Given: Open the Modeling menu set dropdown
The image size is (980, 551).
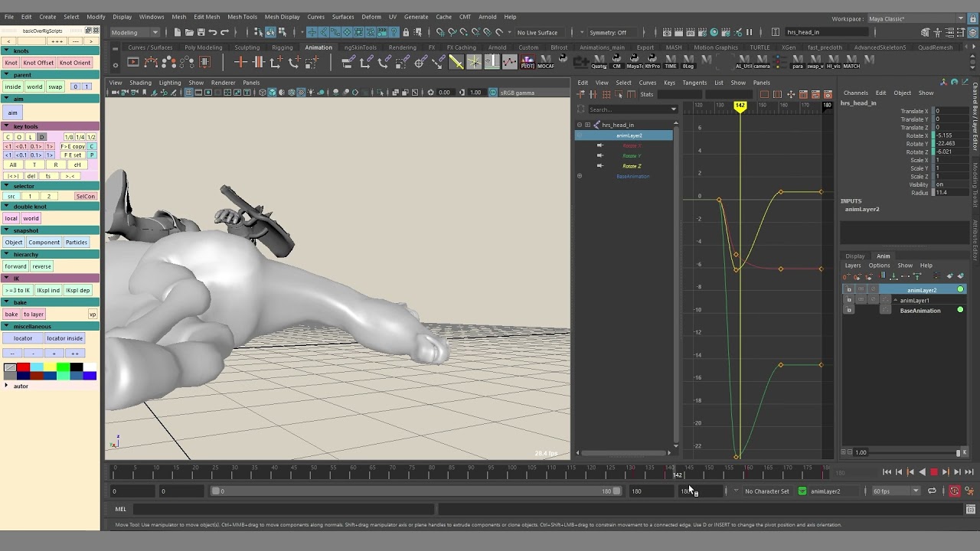Looking at the screenshot, I should coord(135,32).
